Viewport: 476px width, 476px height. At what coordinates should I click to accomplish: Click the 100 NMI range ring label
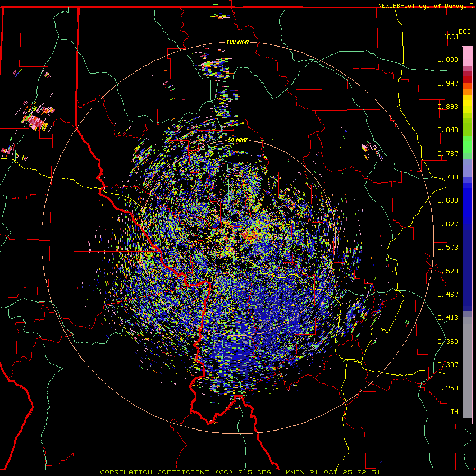click(x=237, y=42)
